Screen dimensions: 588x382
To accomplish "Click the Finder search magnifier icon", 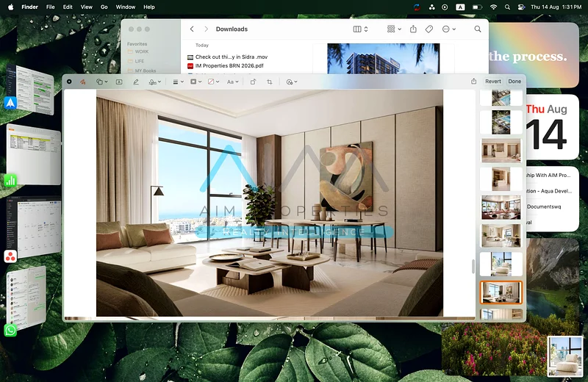I will (x=478, y=29).
